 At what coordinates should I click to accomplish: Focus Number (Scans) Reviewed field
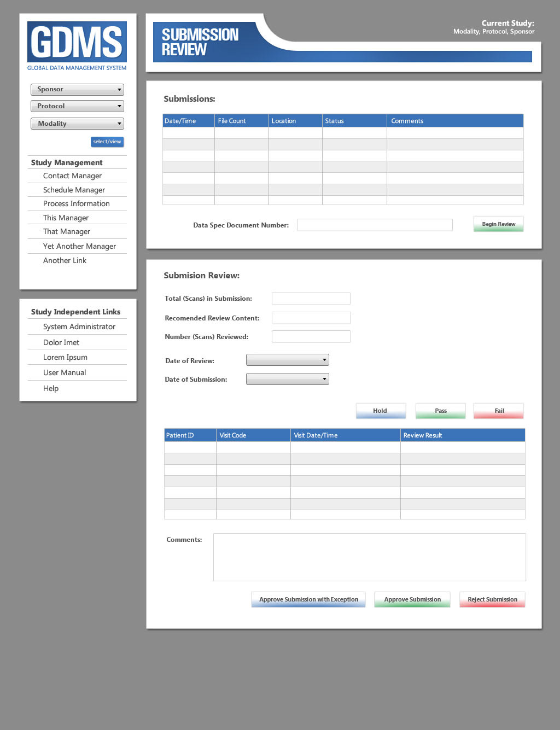(311, 336)
